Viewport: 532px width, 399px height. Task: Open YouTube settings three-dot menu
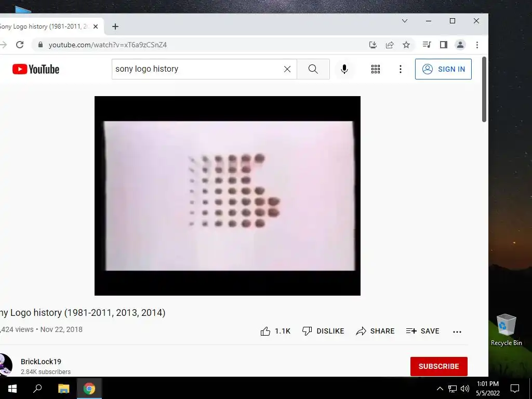pos(401,69)
